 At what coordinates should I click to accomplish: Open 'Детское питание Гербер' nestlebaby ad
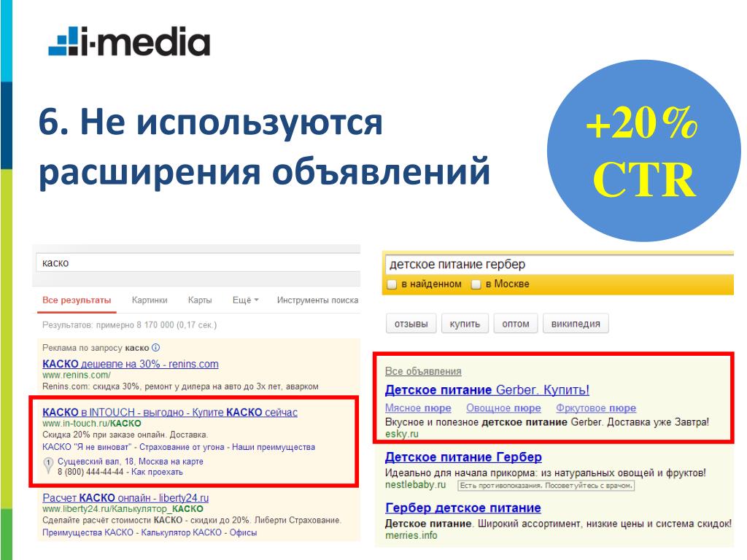tap(463, 457)
